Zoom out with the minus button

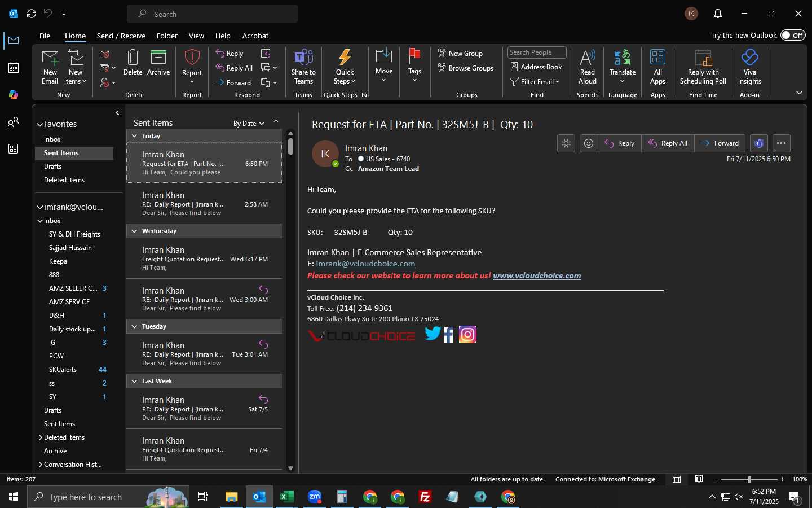click(716, 479)
